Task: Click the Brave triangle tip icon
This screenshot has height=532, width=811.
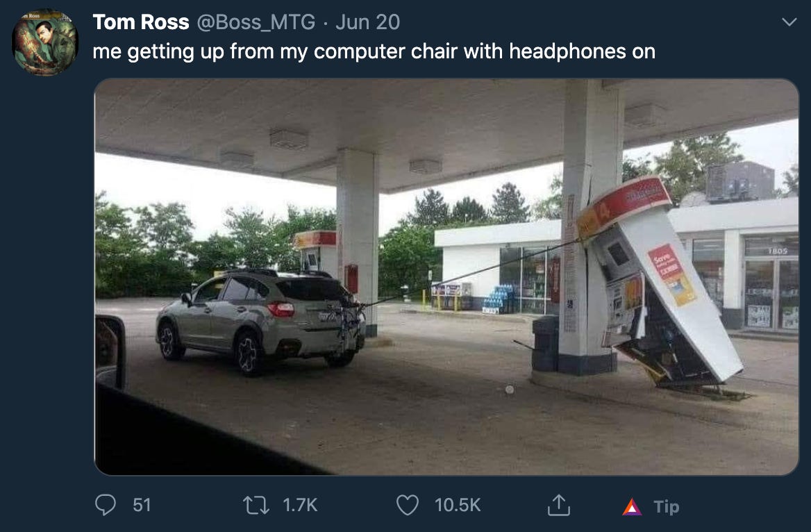Action: 632,506
